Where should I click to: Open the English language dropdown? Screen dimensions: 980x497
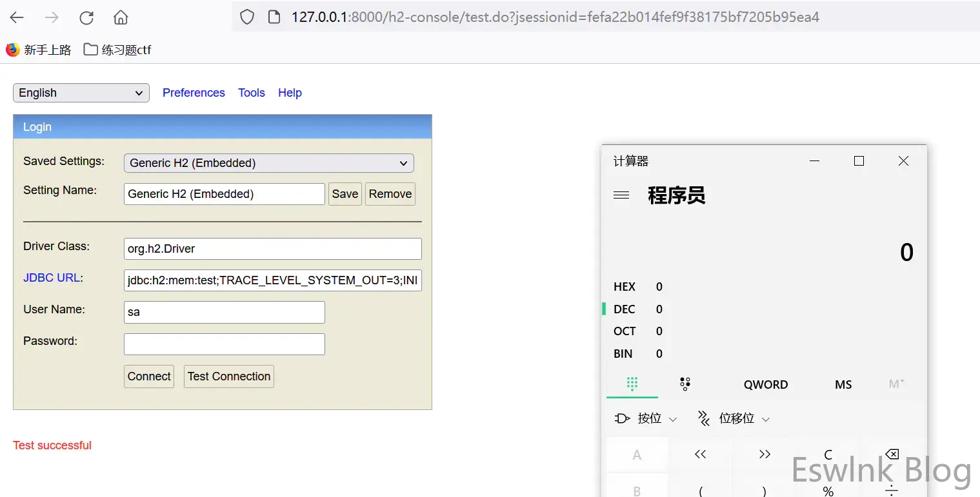tap(81, 93)
